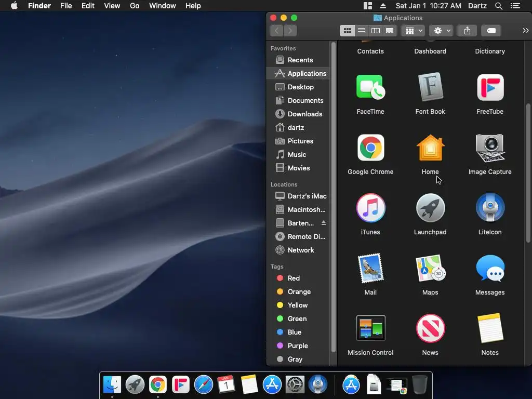Open Downloads in sidebar

(299, 114)
